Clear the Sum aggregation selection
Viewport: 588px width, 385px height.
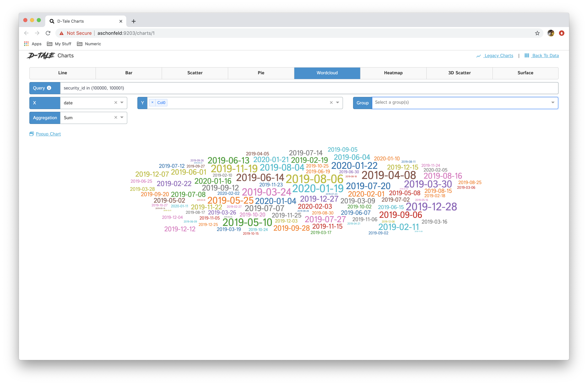116,117
